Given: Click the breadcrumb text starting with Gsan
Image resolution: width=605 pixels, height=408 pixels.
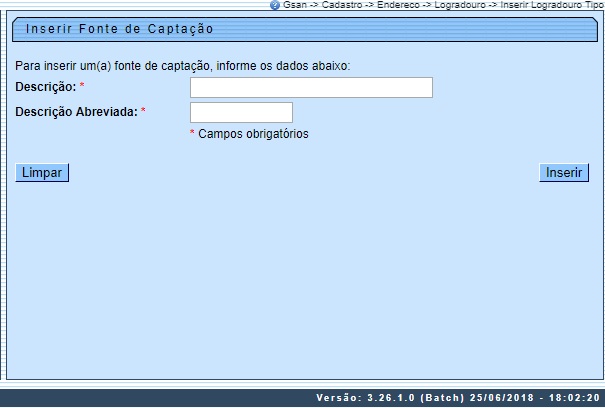Looking at the screenshot, I should [444, 5].
